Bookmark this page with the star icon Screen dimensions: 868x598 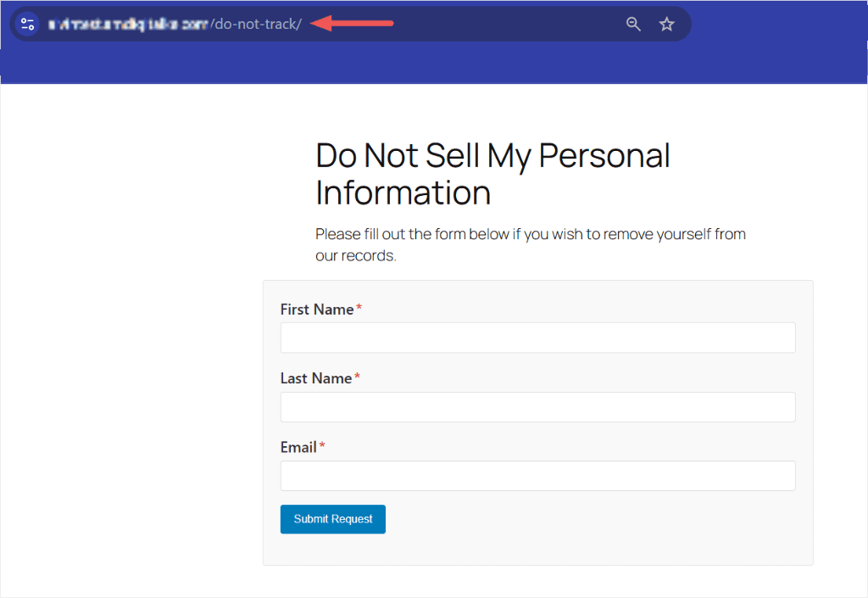[x=666, y=24]
